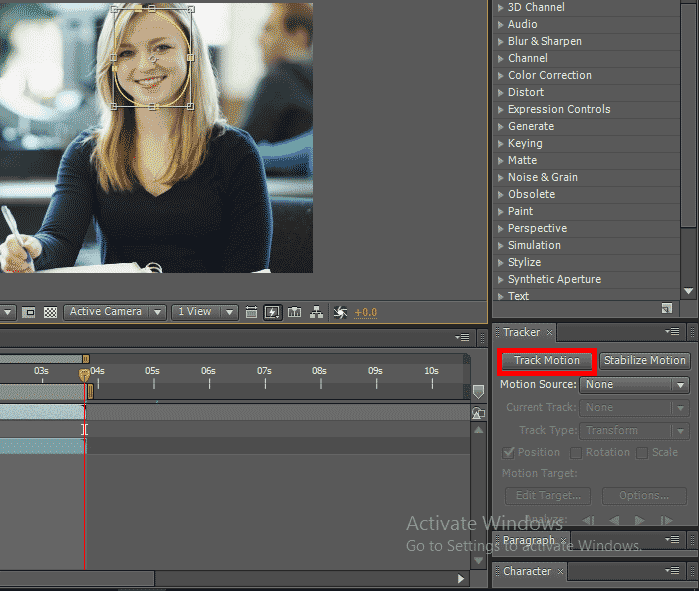Image resolution: width=699 pixels, height=591 pixels.
Task: Open the 1 View layout dropdown
Action: (x=205, y=312)
